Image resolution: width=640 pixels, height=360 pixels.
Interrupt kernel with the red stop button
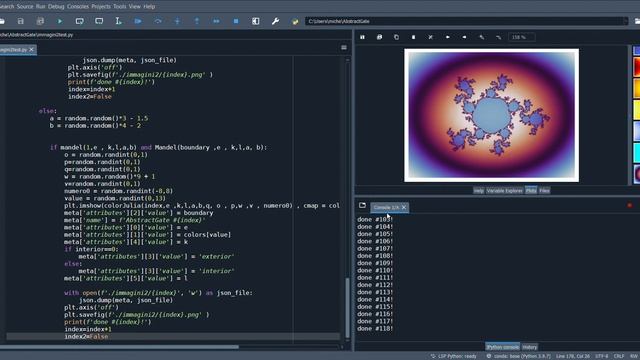pos(629,205)
